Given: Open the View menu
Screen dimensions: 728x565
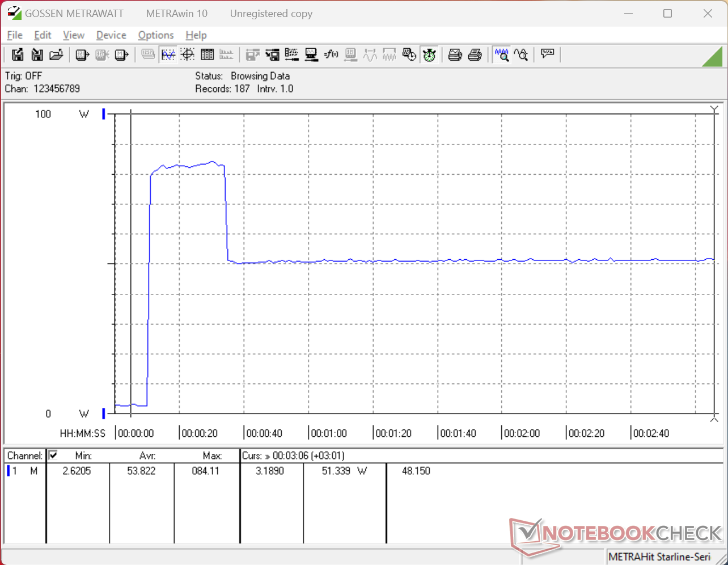Looking at the screenshot, I should 74,35.
